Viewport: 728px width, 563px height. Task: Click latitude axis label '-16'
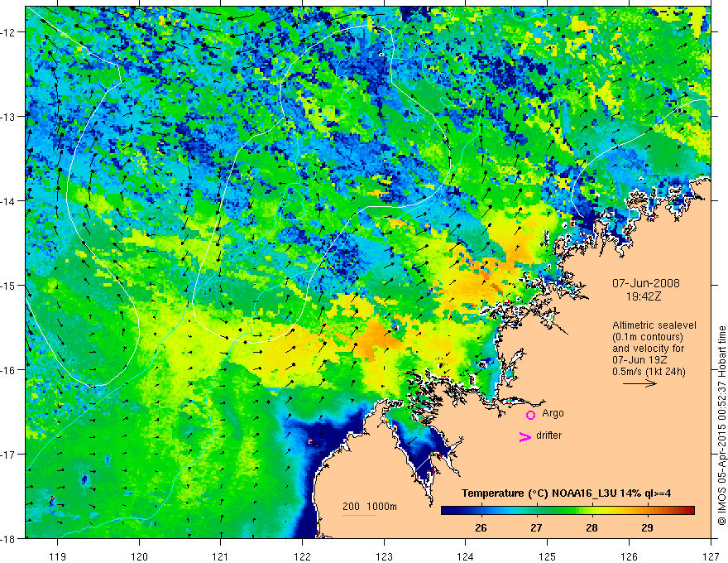tap(8, 370)
